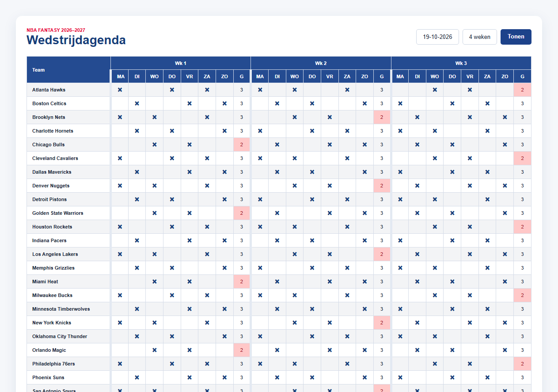Click Brooklyn Nets Wk 3 ZO game mark

click(505, 117)
